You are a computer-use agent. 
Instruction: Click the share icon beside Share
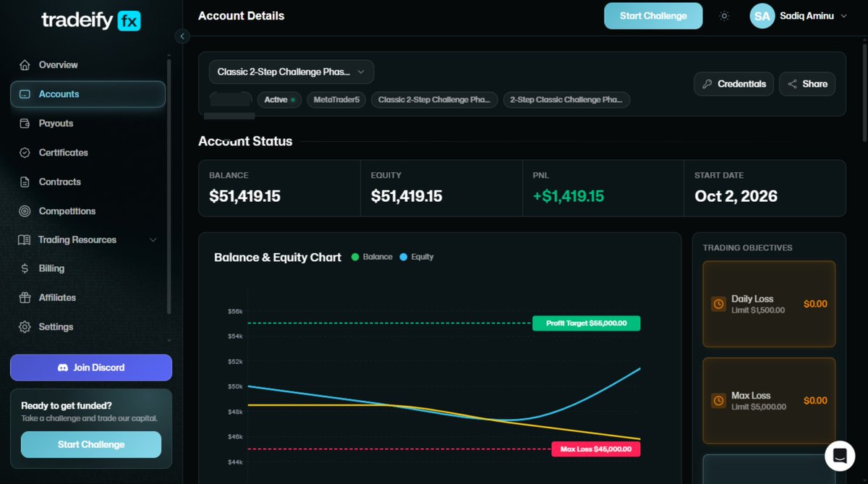coord(793,84)
